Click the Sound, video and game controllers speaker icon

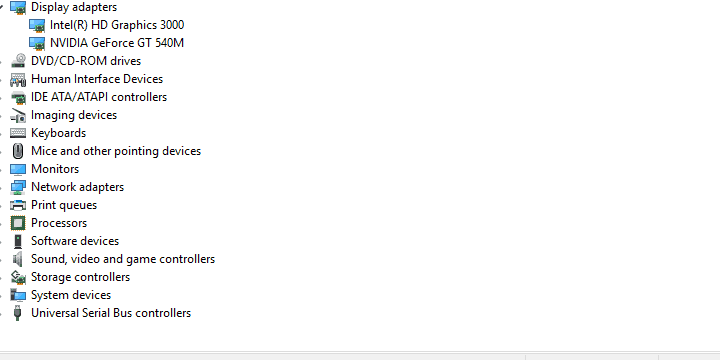[x=18, y=259]
